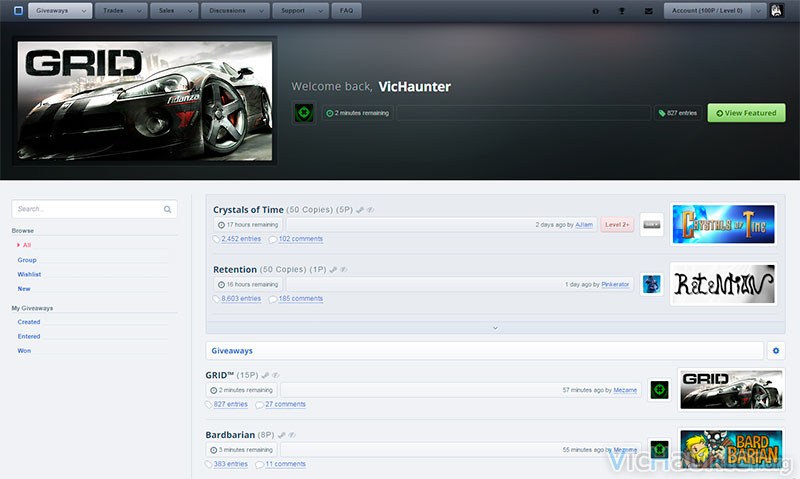Open Pinkerator's avatar in Retention row
This screenshot has width=800, height=479.
pyautogui.click(x=652, y=284)
